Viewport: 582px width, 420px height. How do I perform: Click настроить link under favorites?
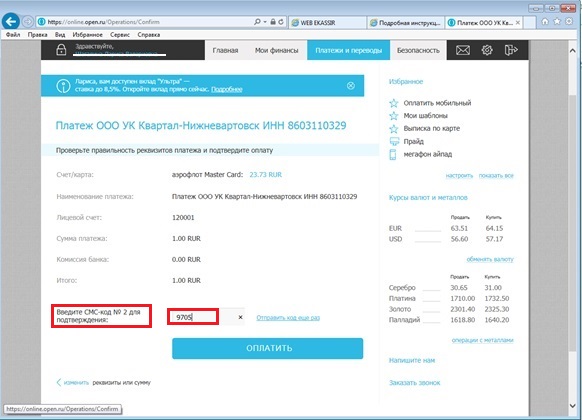459,175
